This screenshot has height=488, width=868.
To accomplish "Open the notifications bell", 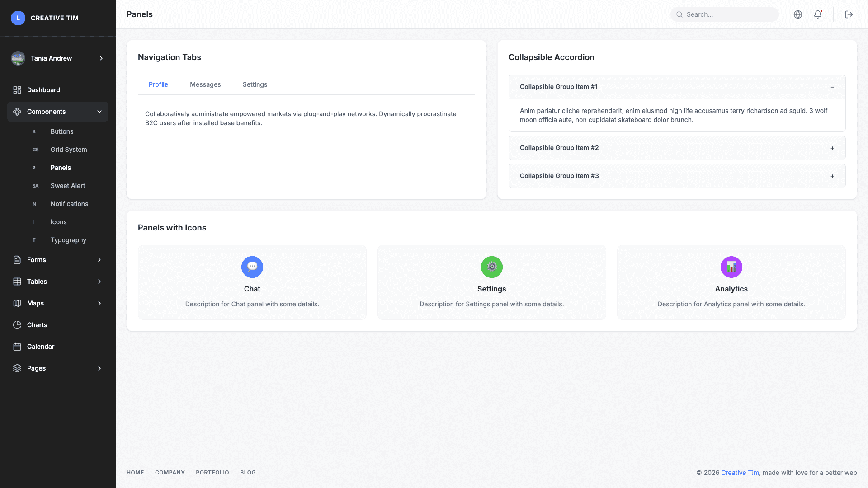I will 817,14.
